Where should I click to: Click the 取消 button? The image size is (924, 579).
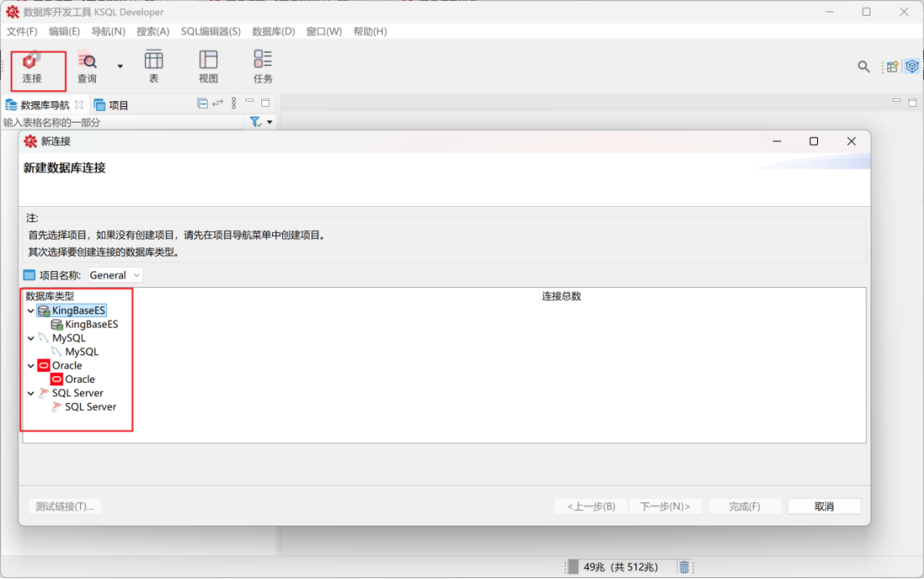[824, 506]
